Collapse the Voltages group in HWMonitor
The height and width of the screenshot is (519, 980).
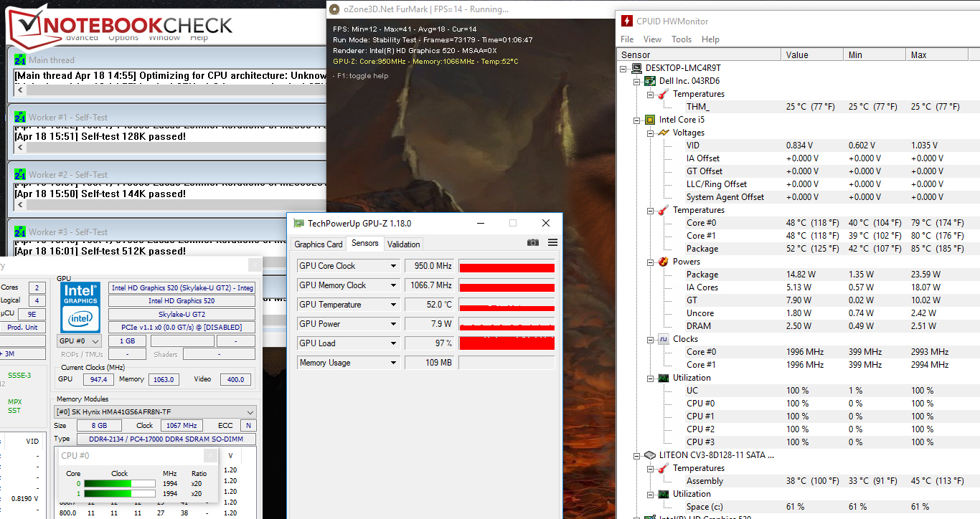[650, 133]
